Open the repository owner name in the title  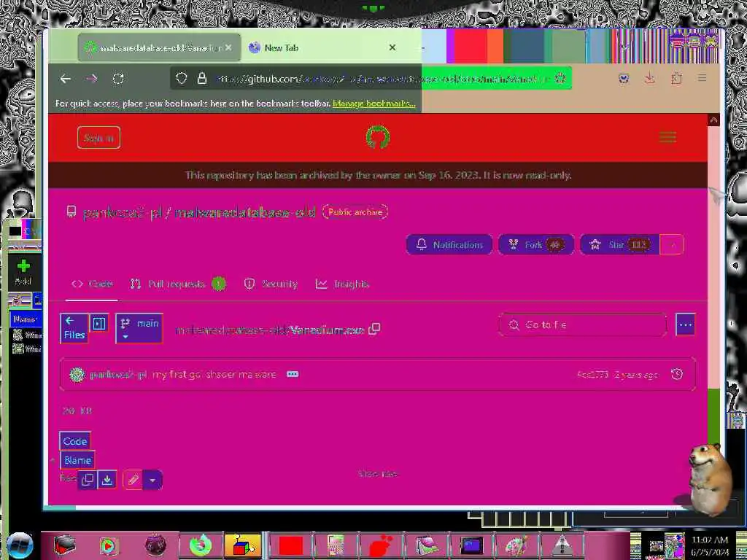coord(123,212)
